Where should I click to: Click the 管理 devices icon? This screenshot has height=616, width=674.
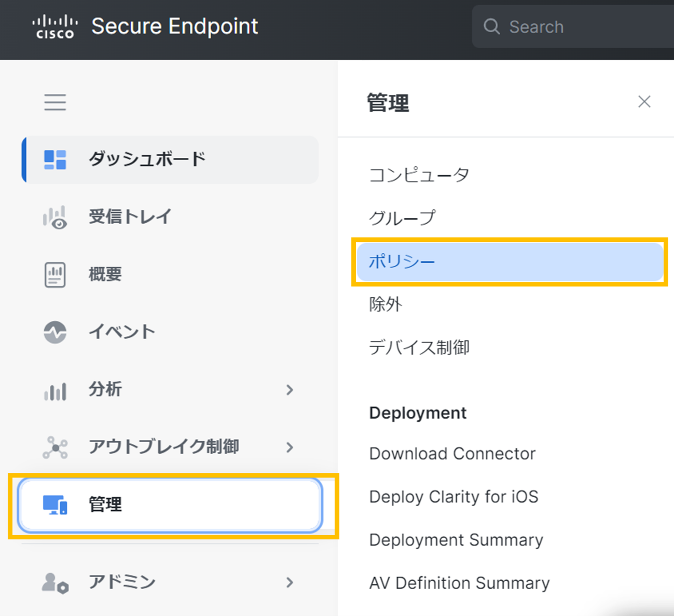pyautogui.click(x=55, y=505)
